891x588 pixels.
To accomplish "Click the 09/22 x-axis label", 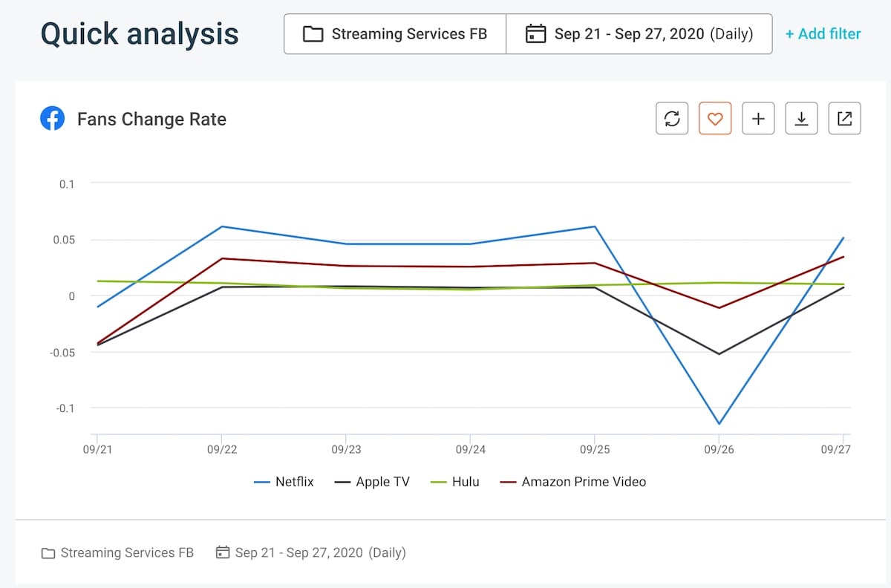I will pyautogui.click(x=221, y=449).
